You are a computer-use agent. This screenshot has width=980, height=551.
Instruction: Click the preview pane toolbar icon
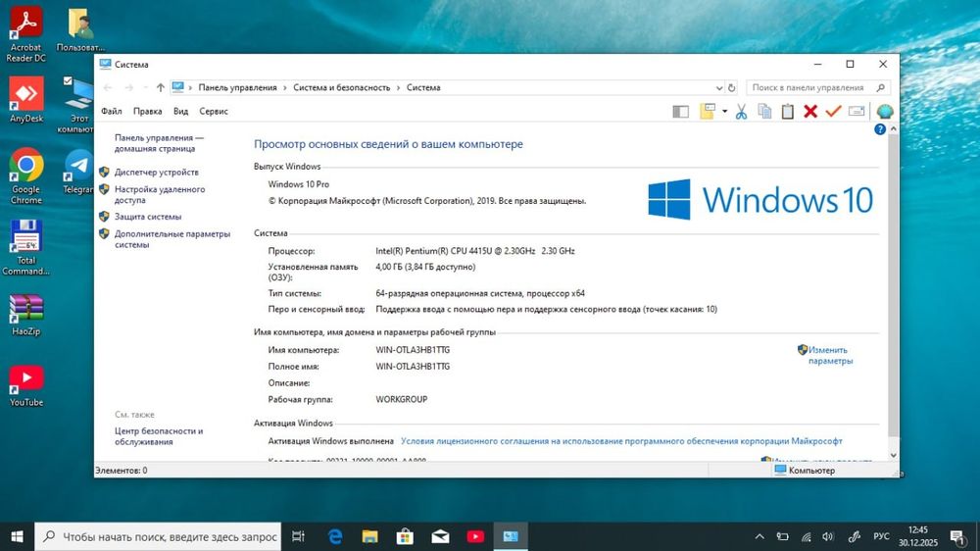click(681, 112)
